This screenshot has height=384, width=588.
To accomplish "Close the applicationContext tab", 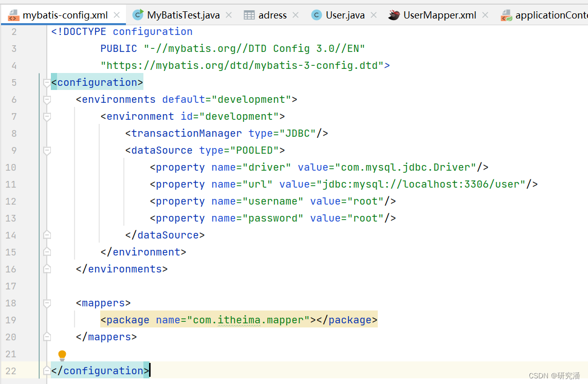I will click(x=585, y=15).
